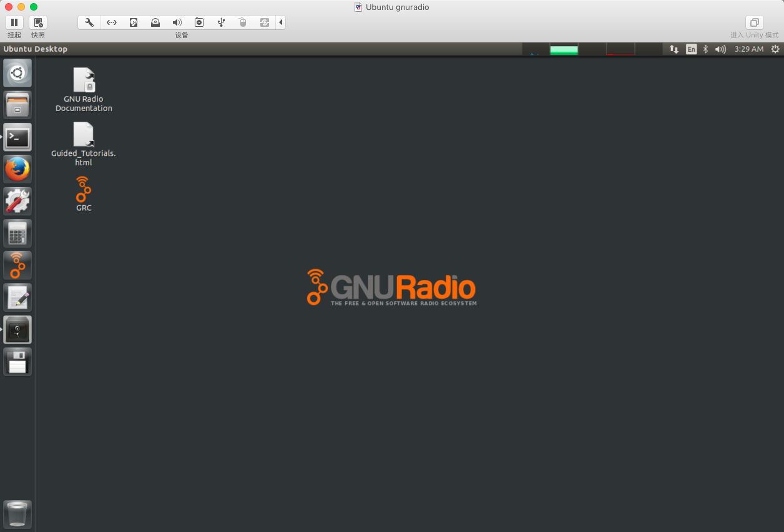The height and width of the screenshot is (532, 784).
Task: Click the USB device icon
Action: pos(221,22)
